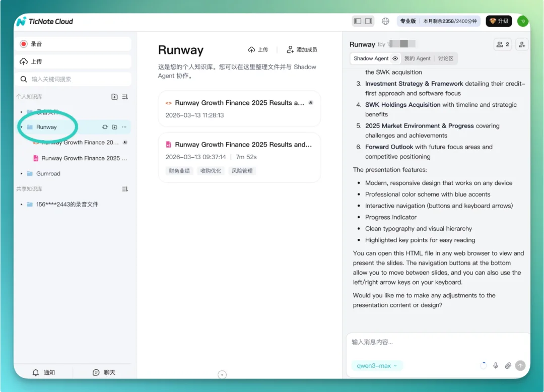The width and height of the screenshot is (544, 392).
Task: Click the 升级 upgrade button
Action: click(499, 21)
